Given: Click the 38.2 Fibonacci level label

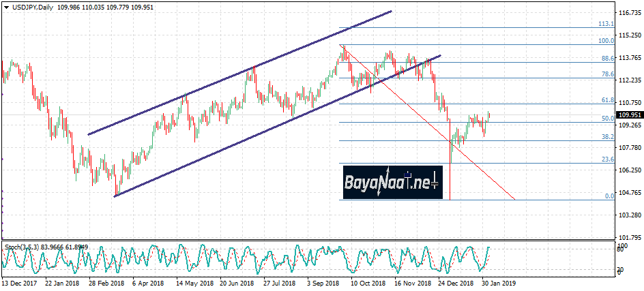Looking at the screenshot, I should click(607, 137).
